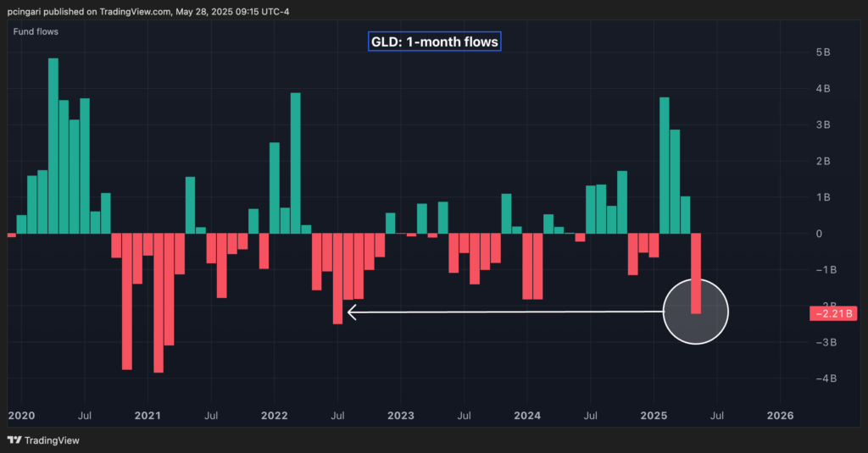Click the 2024 label on the time axis
This screenshot has width=868, height=453.
point(527,416)
